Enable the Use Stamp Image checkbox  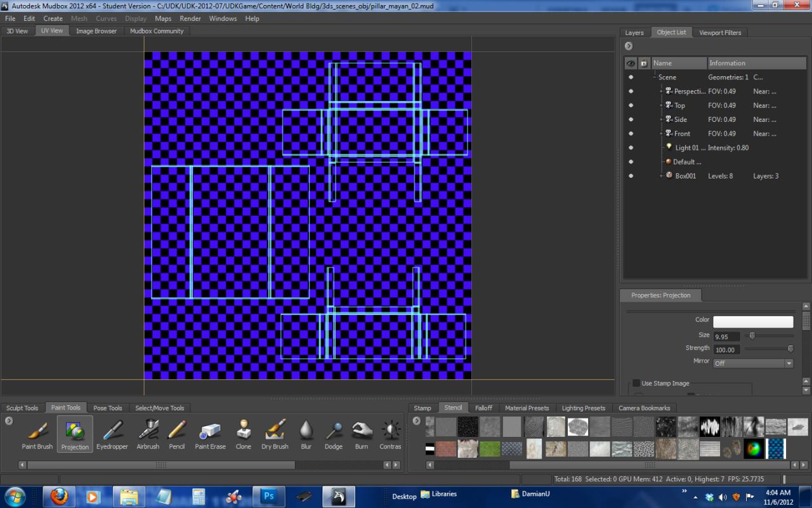(x=635, y=383)
